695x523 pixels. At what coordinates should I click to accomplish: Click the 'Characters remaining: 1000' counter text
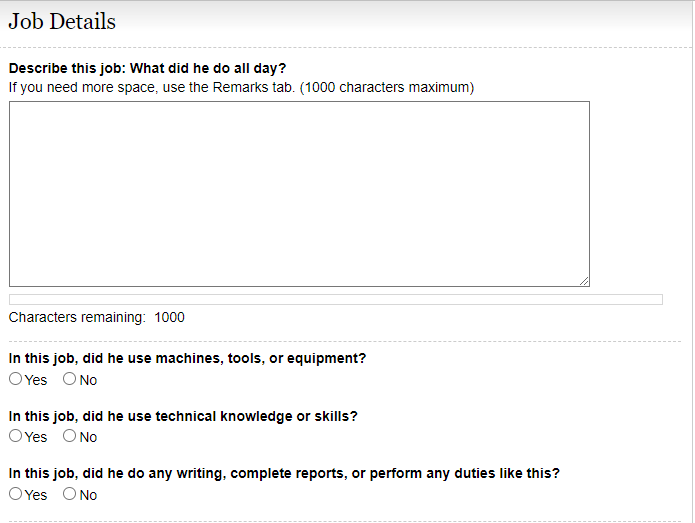97,317
